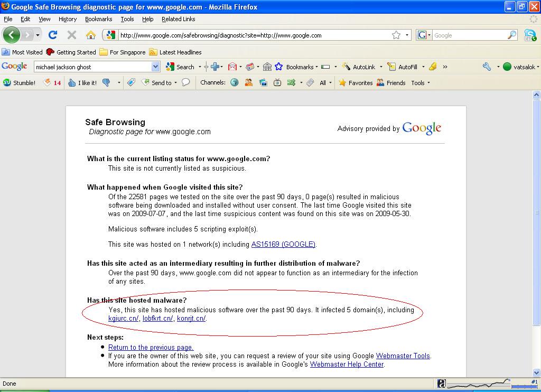The image size is (541, 392).
Task: Open the back/forward history dropdown arrow
Action: pos(38,35)
